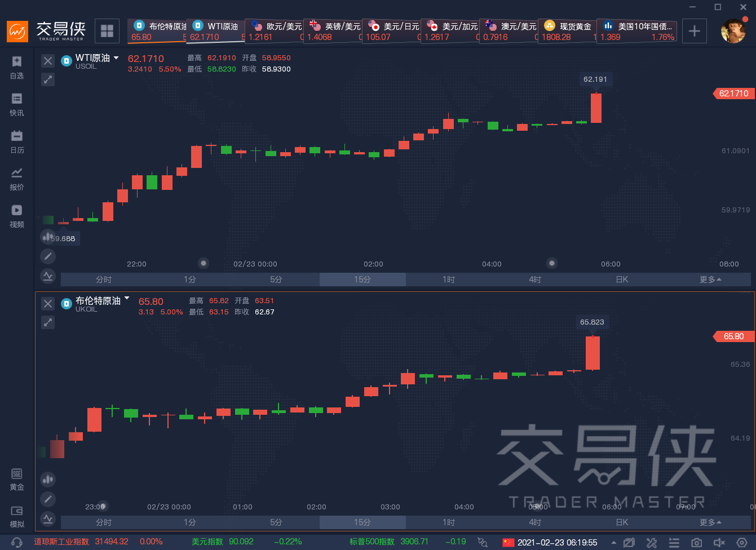Switch to the 澳元/美元 tab
The image size is (756, 550).
pos(509,31)
